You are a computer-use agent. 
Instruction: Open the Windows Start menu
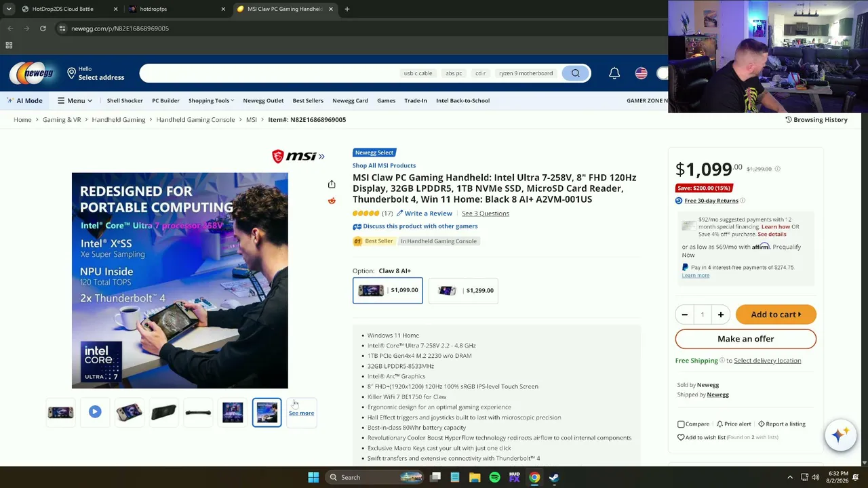point(313,477)
